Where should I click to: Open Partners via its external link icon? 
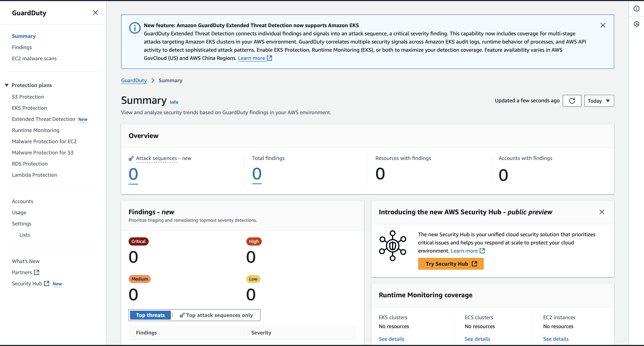pyautogui.click(x=37, y=272)
